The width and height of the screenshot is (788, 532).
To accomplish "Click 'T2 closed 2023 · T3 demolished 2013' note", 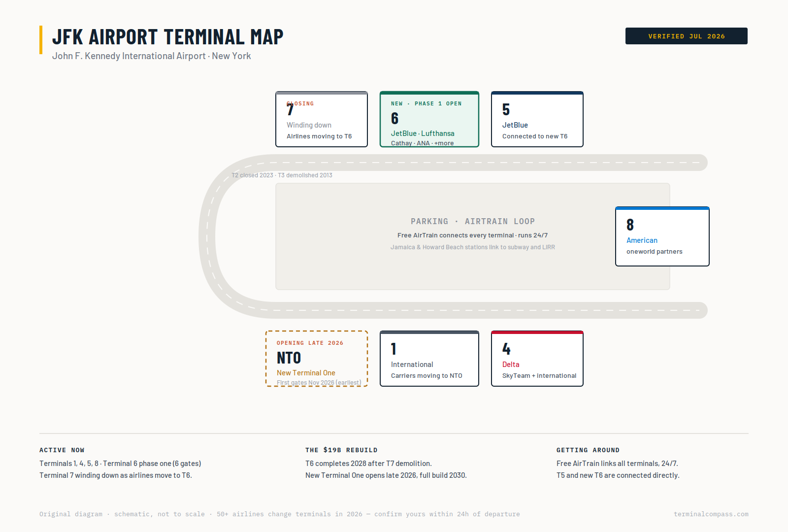I will [x=282, y=175].
